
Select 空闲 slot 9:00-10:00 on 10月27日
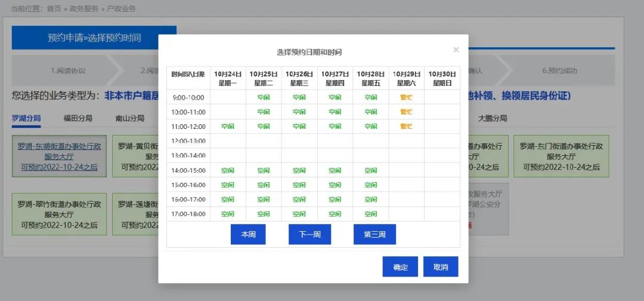point(335,97)
